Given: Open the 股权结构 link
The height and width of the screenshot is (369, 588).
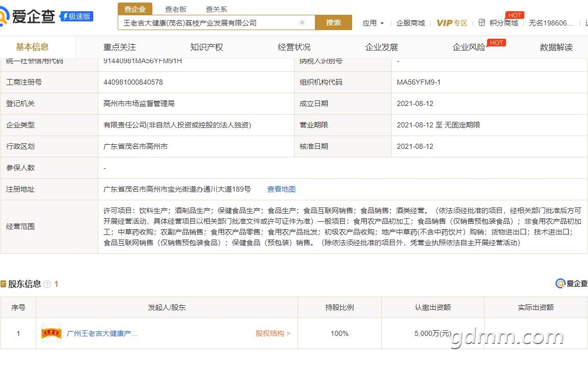Looking at the screenshot, I should coord(273,333).
